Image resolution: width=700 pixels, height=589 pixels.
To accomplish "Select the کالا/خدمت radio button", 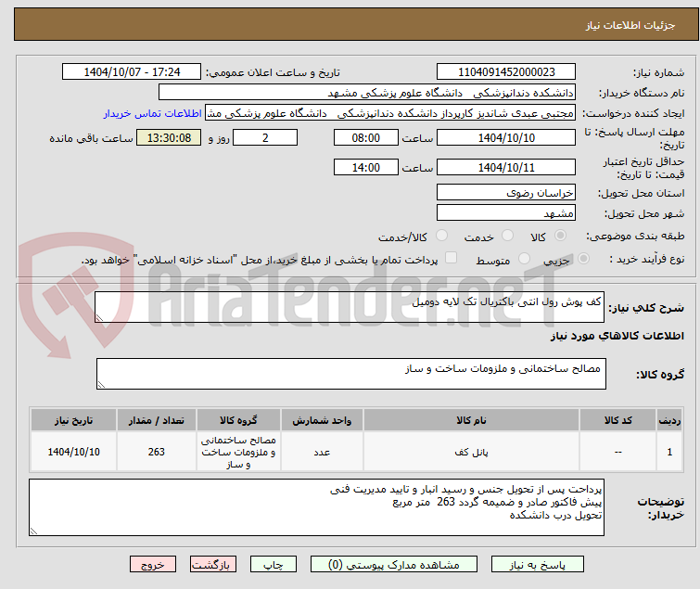I will (441, 236).
